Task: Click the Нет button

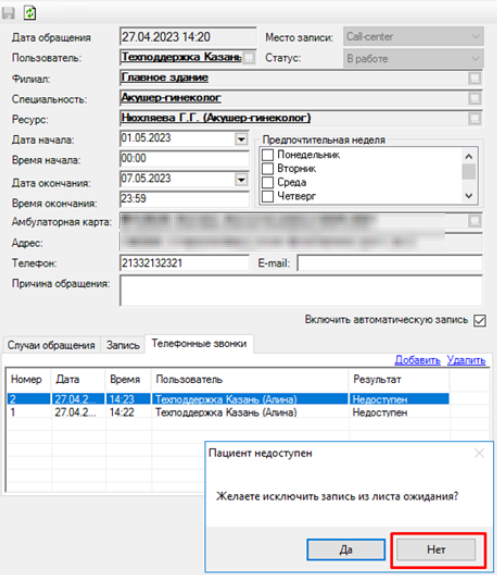Action: pos(436,549)
